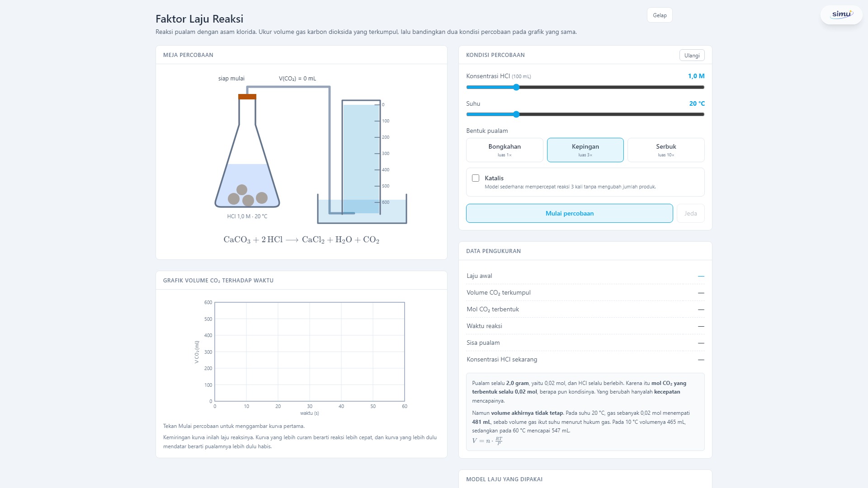Click the Ulangi reset button
The height and width of the screenshot is (488, 868).
(x=692, y=55)
